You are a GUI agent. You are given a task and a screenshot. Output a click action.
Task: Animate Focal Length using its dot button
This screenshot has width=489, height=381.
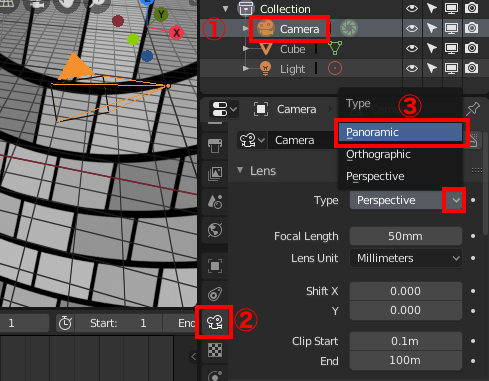click(473, 236)
